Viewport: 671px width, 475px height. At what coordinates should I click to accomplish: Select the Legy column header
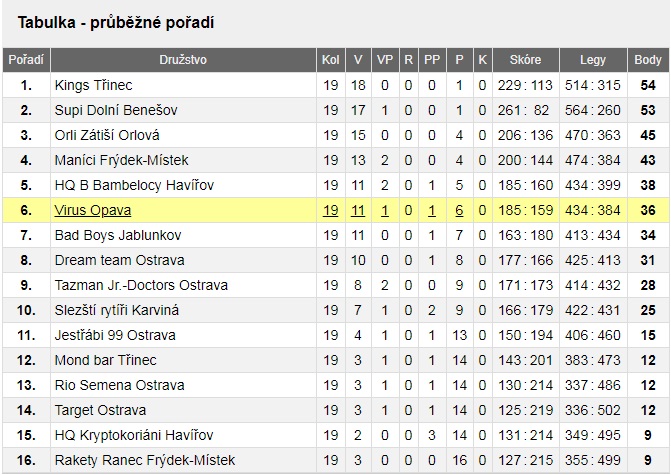pyautogui.click(x=593, y=60)
